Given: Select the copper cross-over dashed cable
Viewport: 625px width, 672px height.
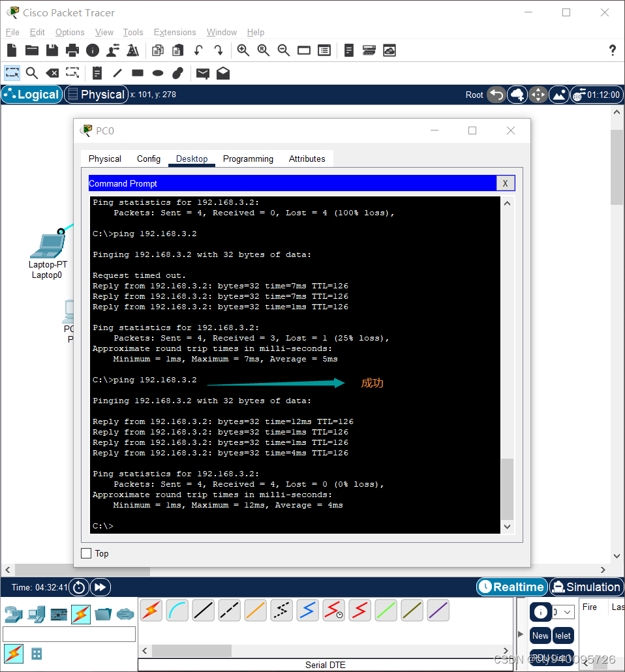Looking at the screenshot, I should [x=230, y=610].
